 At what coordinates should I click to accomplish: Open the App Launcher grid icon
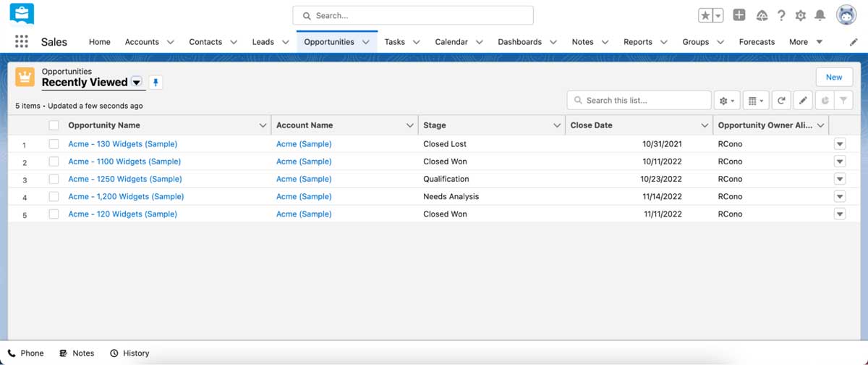click(x=22, y=42)
